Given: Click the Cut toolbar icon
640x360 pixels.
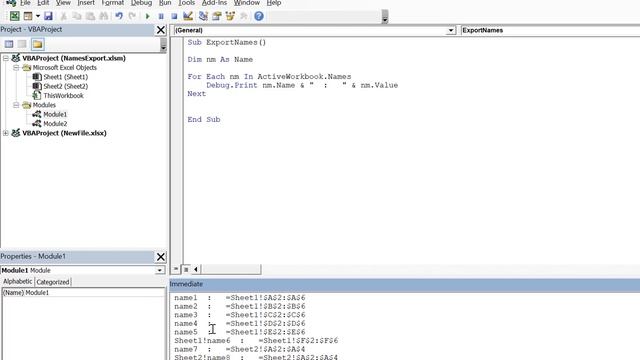Looking at the screenshot, I should click(63, 16).
